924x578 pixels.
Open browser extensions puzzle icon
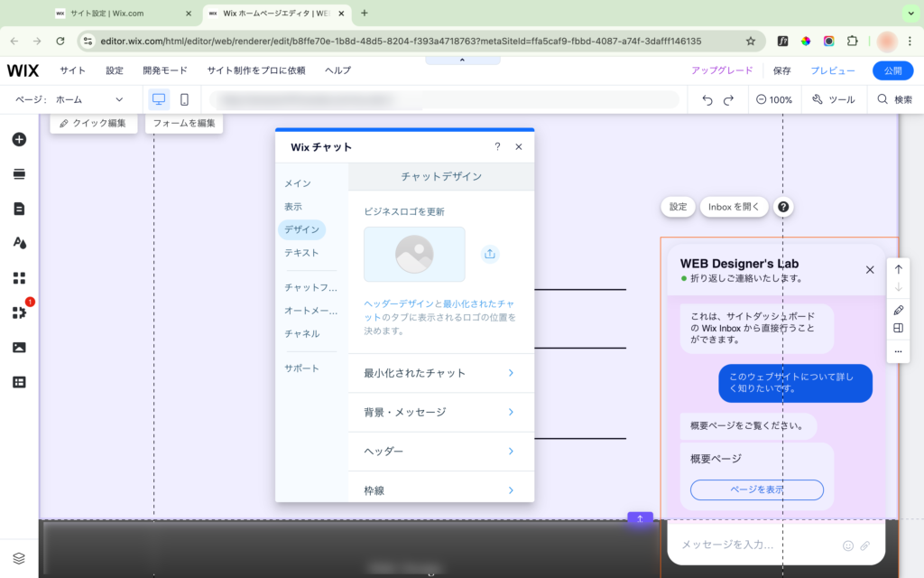tap(852, 41)
